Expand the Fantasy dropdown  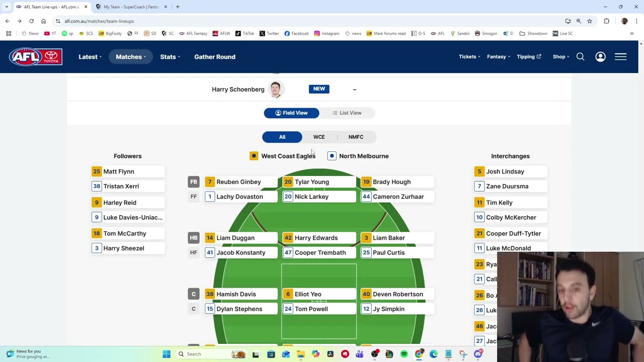click(499, 57)
